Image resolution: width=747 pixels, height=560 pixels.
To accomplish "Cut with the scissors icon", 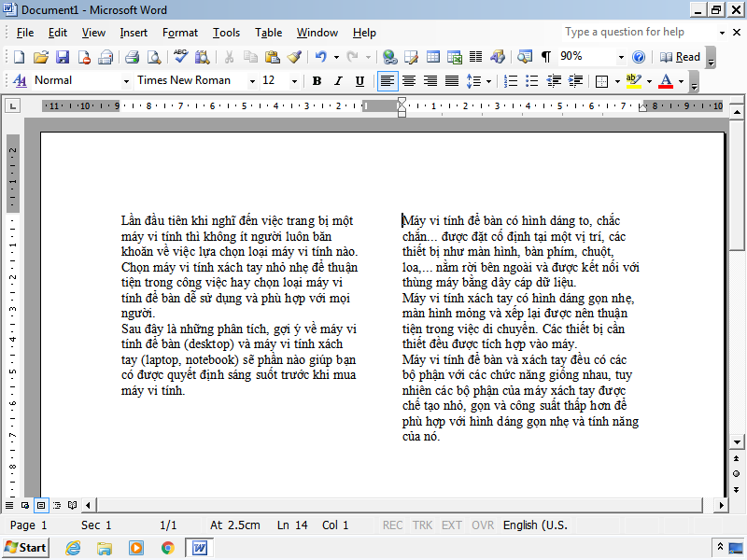I will (229, 57).
